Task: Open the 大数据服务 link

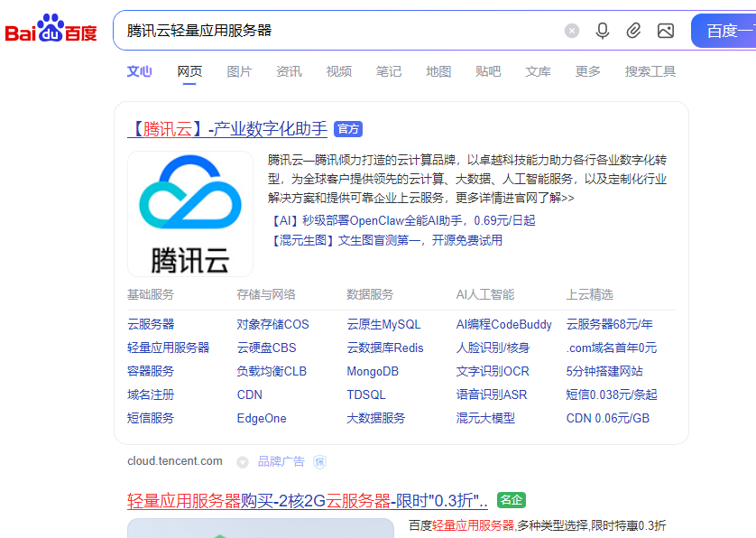Action: [x=376, y=418]
